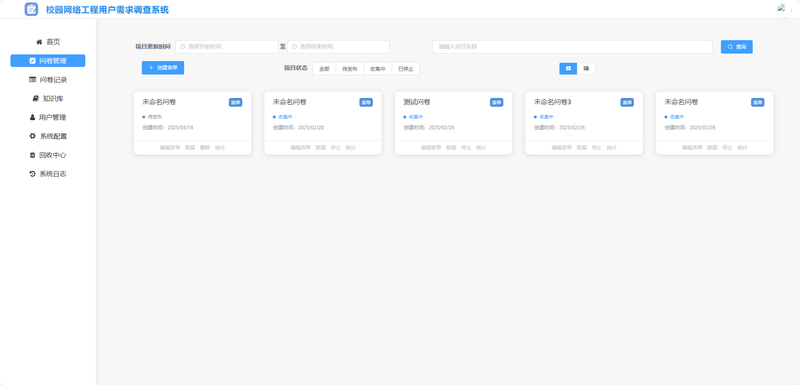This screenshot has height=385, width=800.
Task: Click 编辑表单 on the 2025/02/28 card
Action: (x=301, y=148)
